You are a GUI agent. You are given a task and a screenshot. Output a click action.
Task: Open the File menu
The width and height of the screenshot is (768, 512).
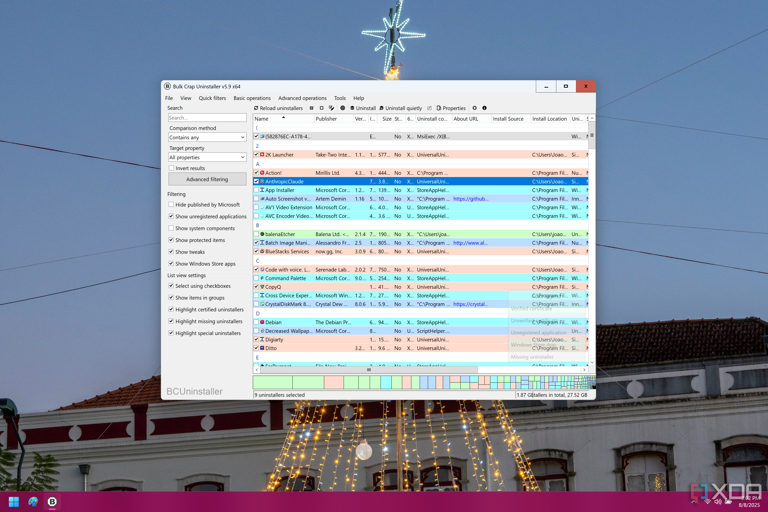[x=169, y=98]
